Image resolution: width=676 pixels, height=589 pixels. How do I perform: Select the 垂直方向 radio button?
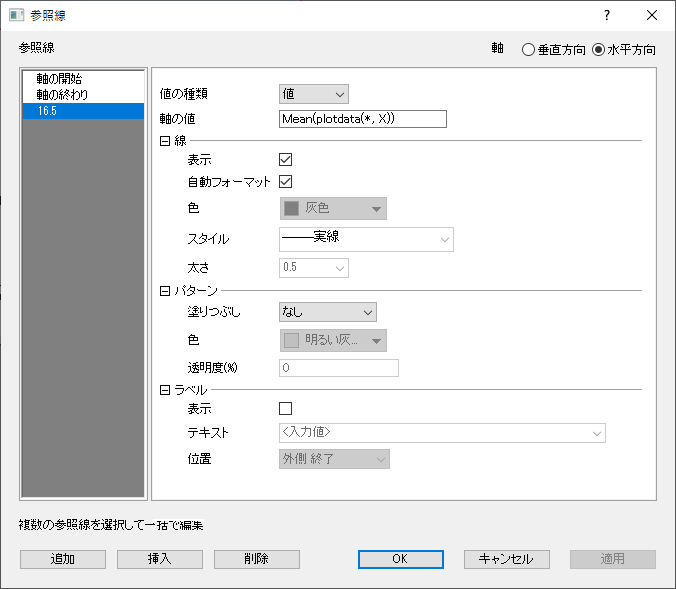pyautogui.click(x=528, y=50)
